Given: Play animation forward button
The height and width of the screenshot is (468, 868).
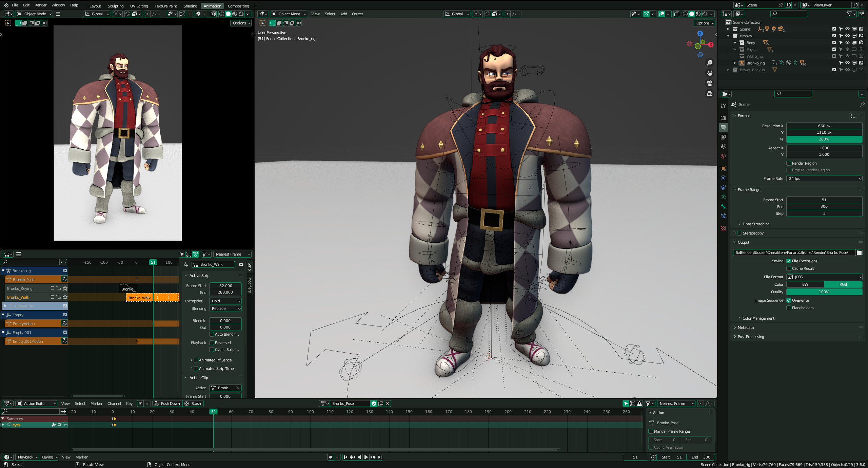Looking at the screenshot, I should (366, 457).
